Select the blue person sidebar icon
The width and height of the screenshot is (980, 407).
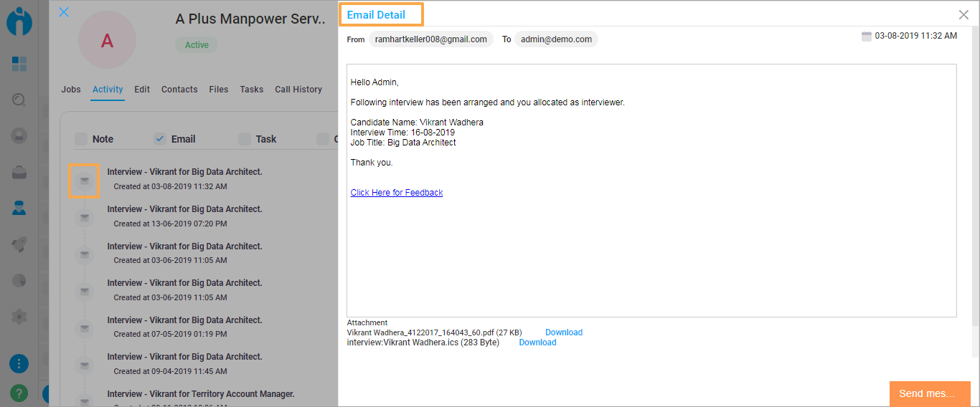(19, 208)
